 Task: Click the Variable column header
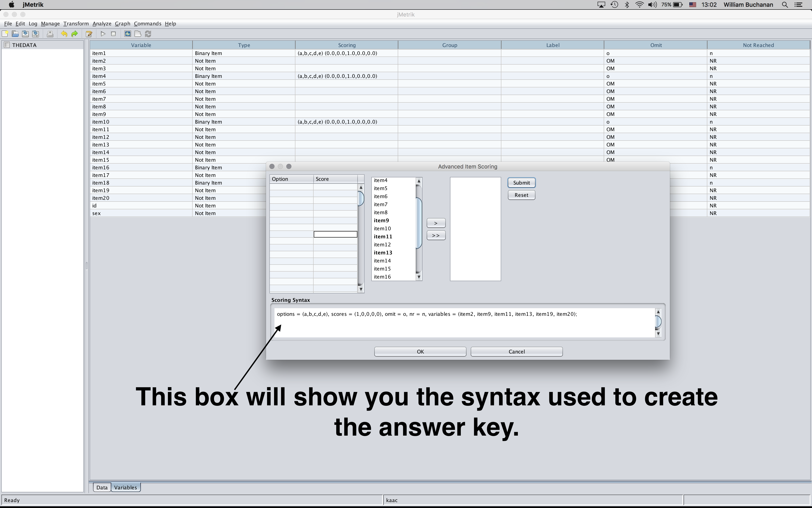click(141, 45)
